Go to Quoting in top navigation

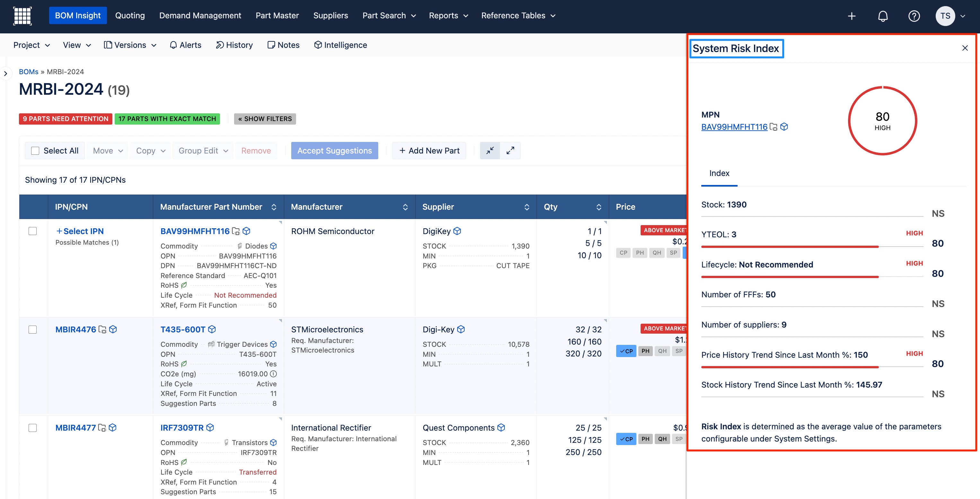pos(130,16)
